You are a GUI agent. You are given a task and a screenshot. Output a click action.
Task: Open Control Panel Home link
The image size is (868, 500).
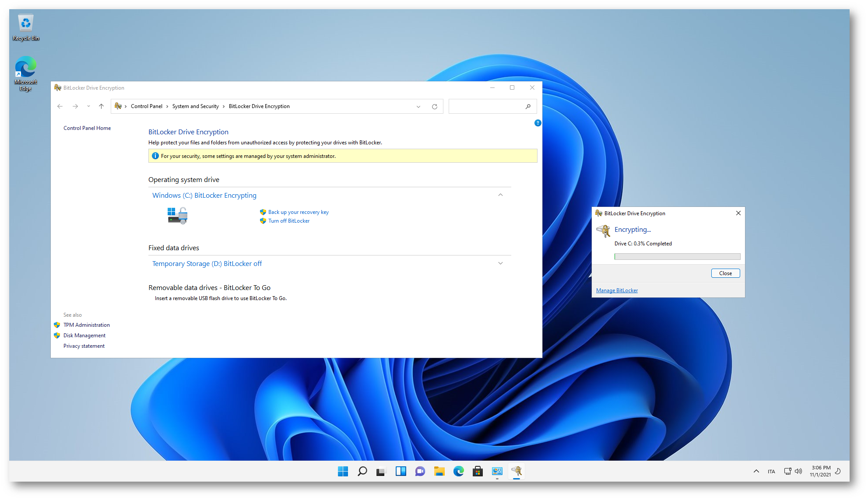pyautogui.click(x=87, y=128)
